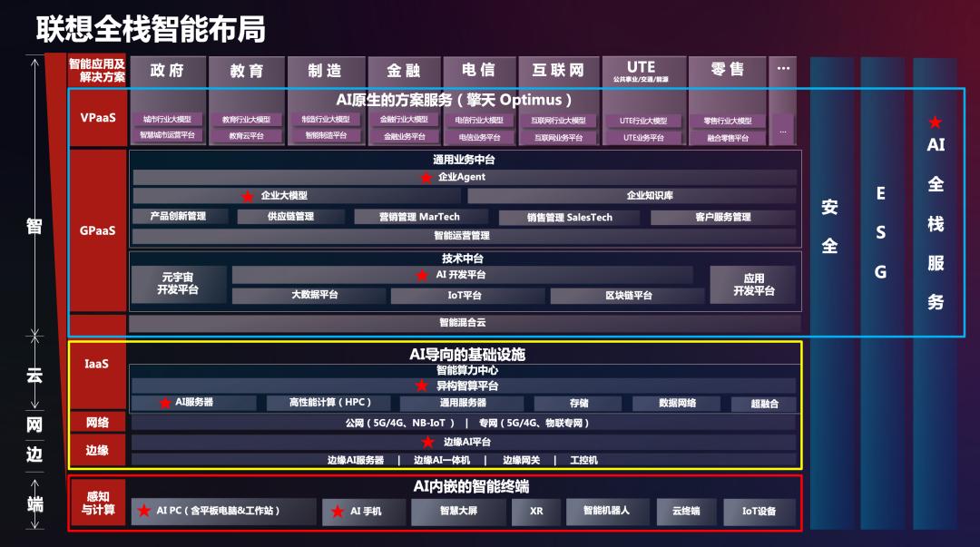
Task: Click the 智能运营管理 bar
Action: (x=464, y=236)
